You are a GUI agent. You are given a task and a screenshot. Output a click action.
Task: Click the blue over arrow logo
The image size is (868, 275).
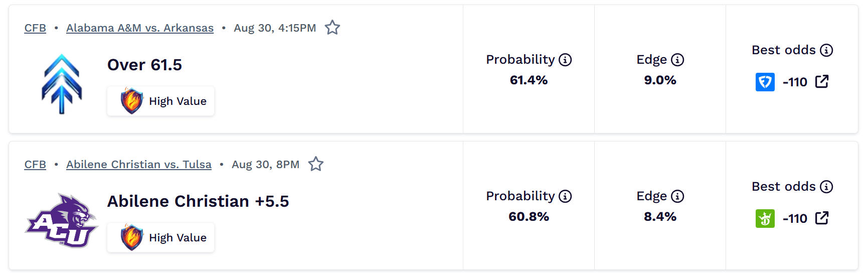(x=62, y=84)
